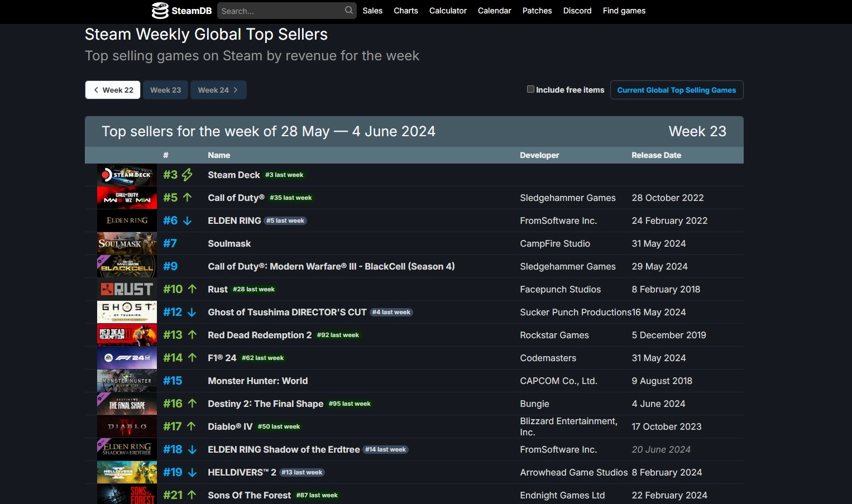Screen dimensions: 852x504
Task: Click the search magnifier icon
Action: [349, 11]
